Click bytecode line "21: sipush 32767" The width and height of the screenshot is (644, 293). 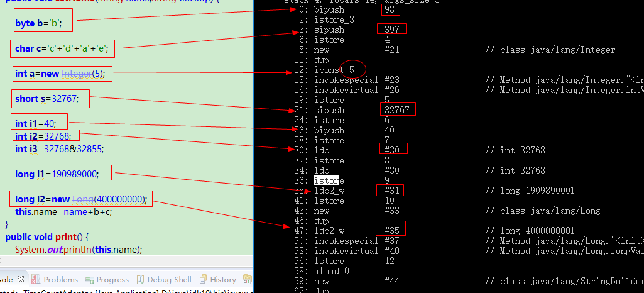pos(352,110)
